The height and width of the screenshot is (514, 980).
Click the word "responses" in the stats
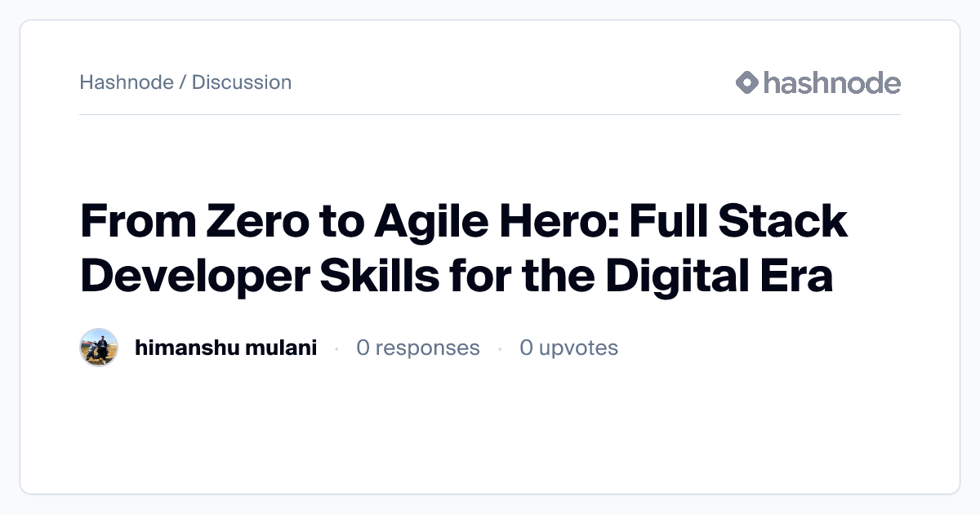click(x=427, y=348)
